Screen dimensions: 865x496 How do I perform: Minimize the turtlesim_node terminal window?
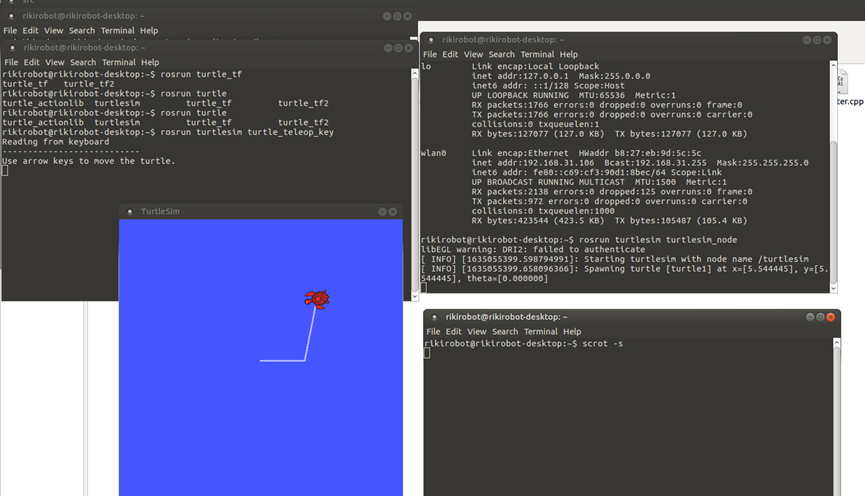(x=807, y=40)
